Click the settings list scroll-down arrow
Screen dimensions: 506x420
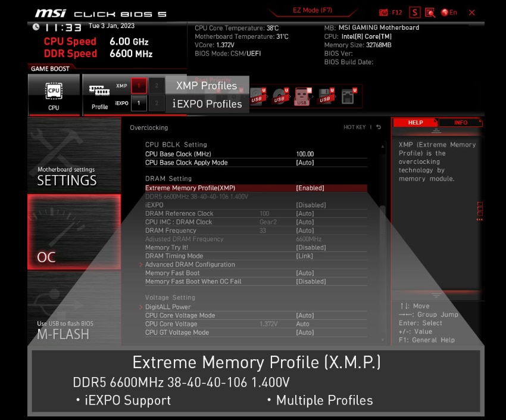pos(383,340)
